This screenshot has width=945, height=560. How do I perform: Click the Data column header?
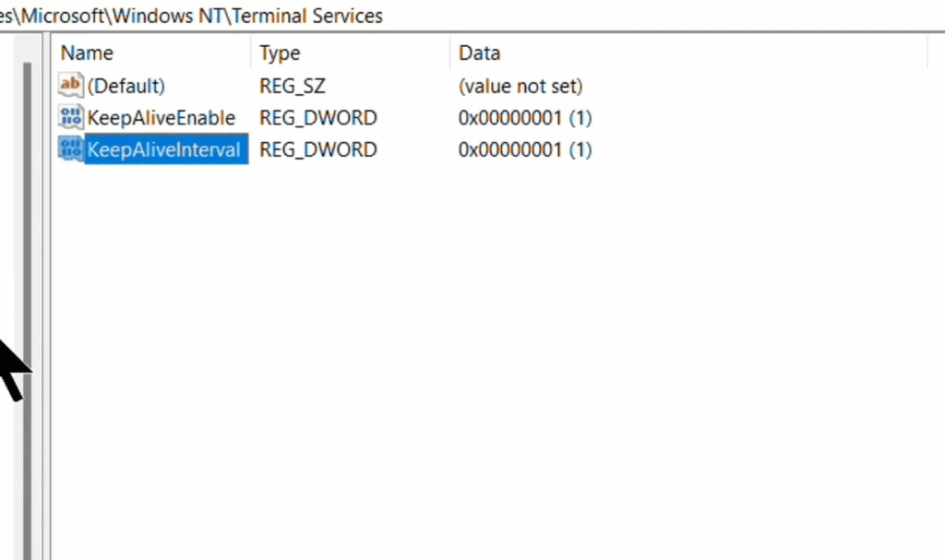pos(479,53)
